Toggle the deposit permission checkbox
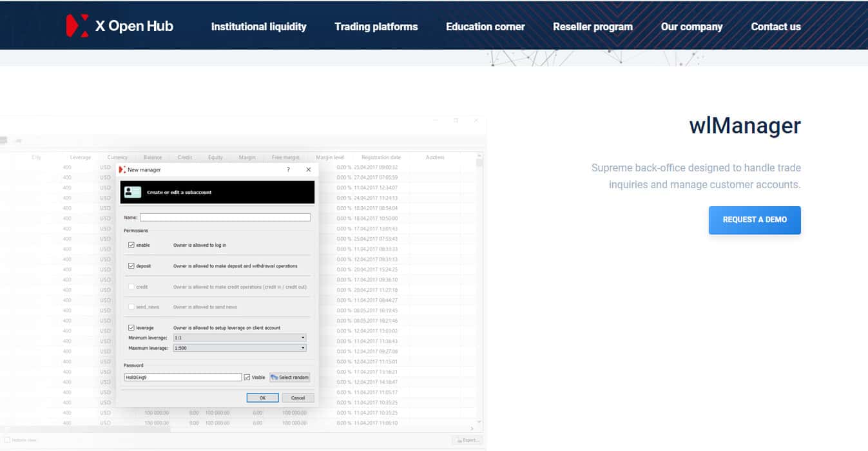This screenshot has width=868, height=451. click(131, 266)
